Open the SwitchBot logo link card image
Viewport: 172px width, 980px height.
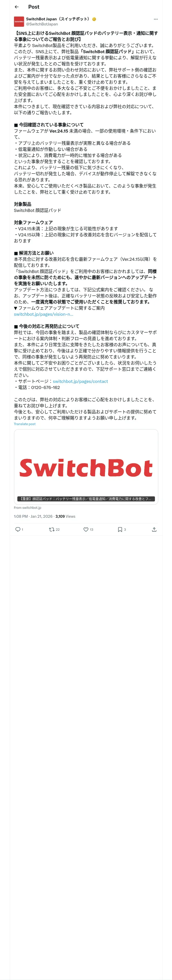[x=86, y=467]
